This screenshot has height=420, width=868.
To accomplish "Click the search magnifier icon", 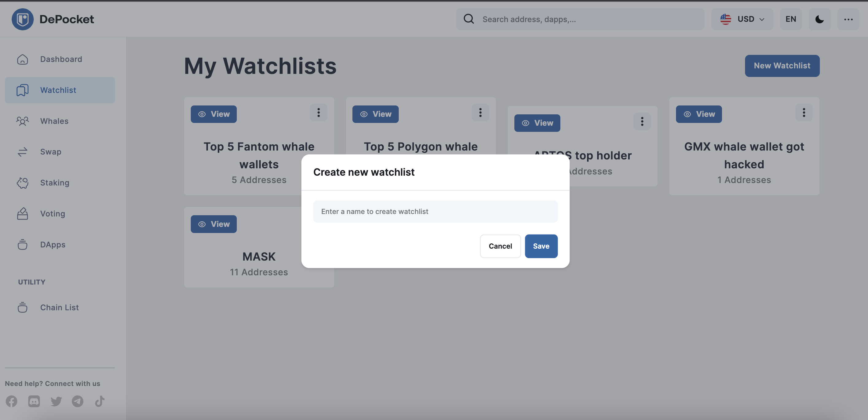I will [469, 19].
